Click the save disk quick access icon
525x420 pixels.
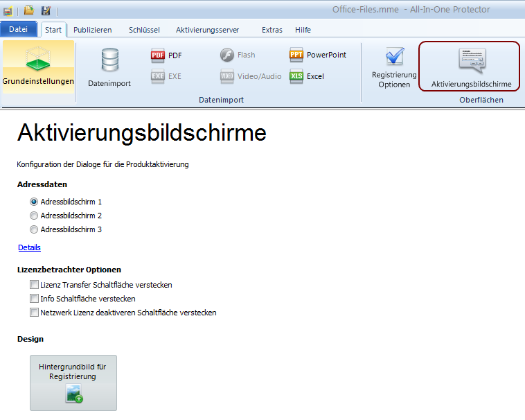tap(46, 11)
